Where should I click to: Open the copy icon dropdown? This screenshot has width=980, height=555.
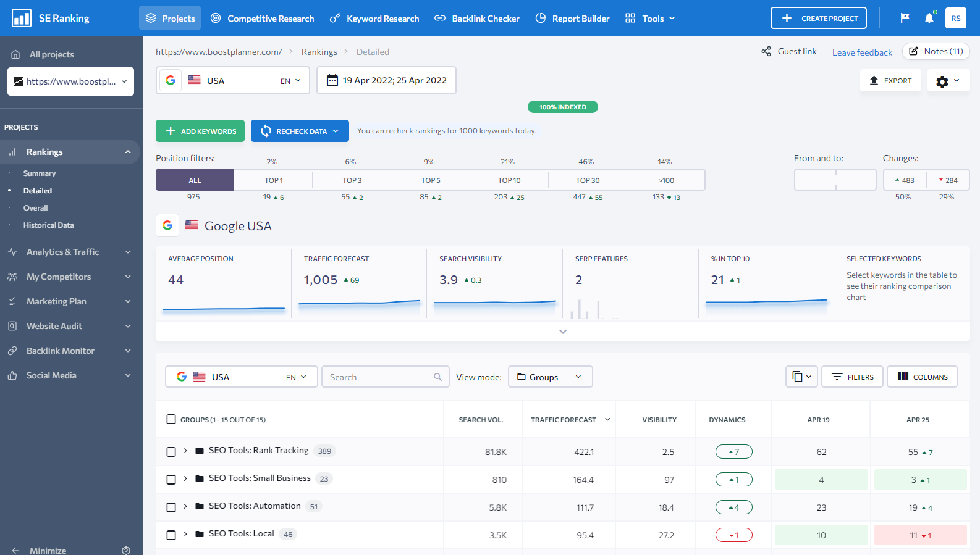pos(801,377)
